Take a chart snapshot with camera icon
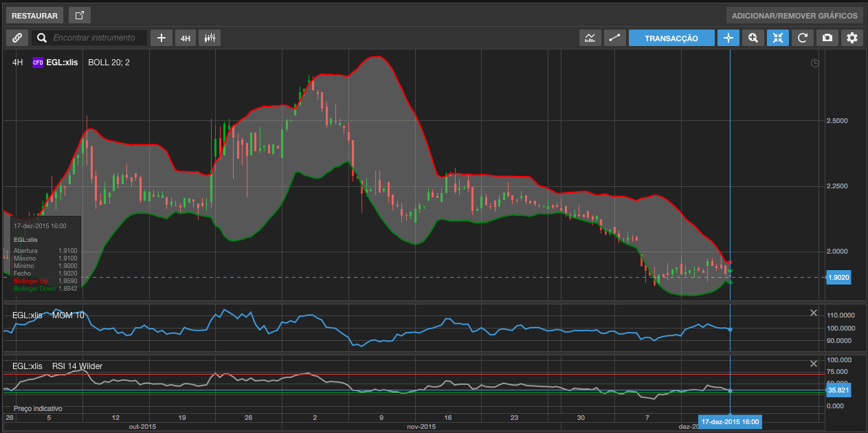 click(x=827, y=38)
